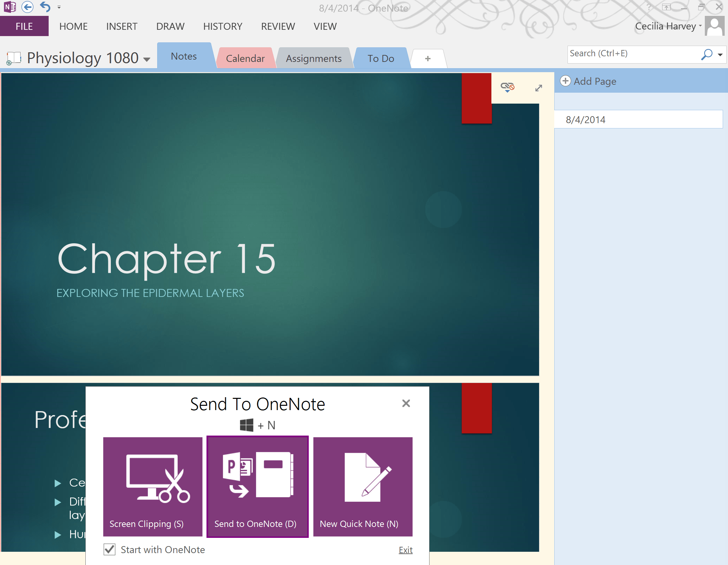The height and width of the screenshot is (565, 728).
Task: Enable Full Page View with diagonal arrows icon
Action: pos(538,88)
